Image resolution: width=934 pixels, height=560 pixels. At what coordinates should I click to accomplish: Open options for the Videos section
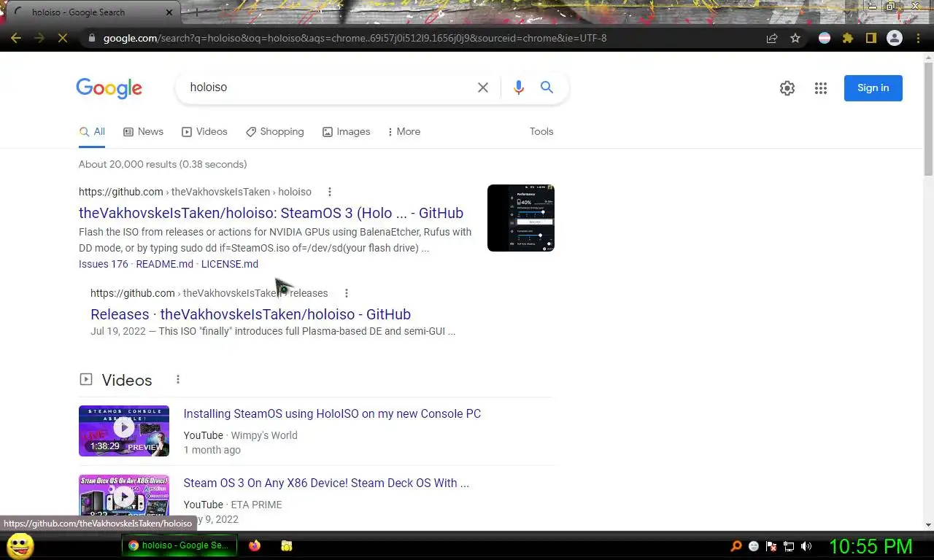(178, 379)
